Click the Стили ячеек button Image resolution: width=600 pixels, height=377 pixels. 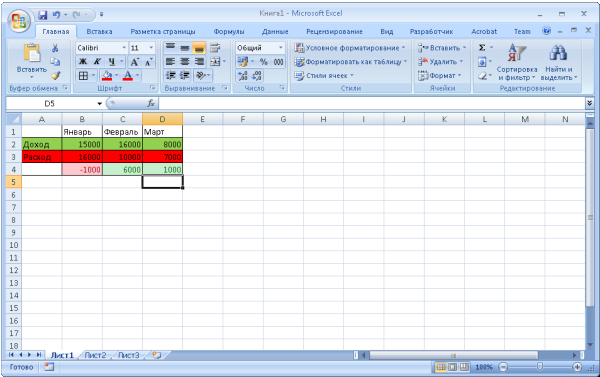coord(324,75)
